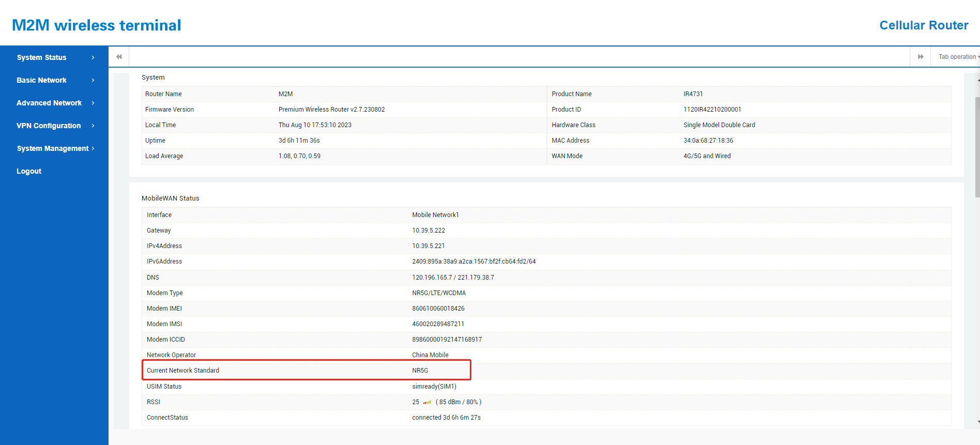Click the MobileWAN Status section heading
This screenshot has width=980, height=445.
(x=171, y=198)
